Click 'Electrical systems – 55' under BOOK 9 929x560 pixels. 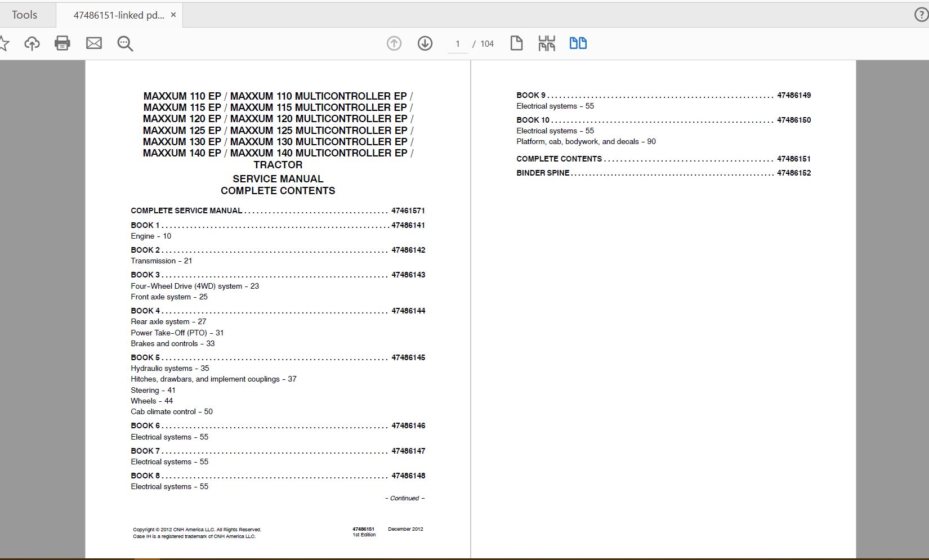555,106
